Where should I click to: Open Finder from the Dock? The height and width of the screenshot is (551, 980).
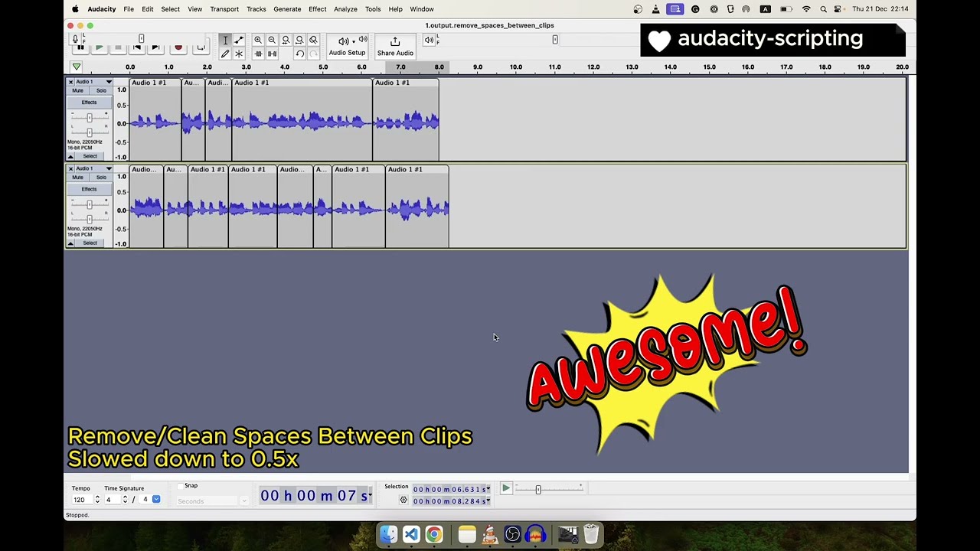click(x=389, y=534)
